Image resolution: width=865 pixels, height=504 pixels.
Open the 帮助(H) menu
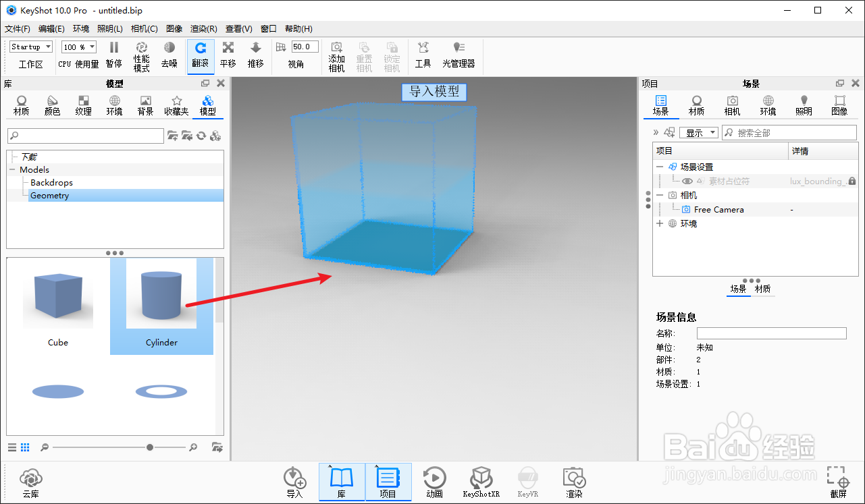click(x=298, y=29)
